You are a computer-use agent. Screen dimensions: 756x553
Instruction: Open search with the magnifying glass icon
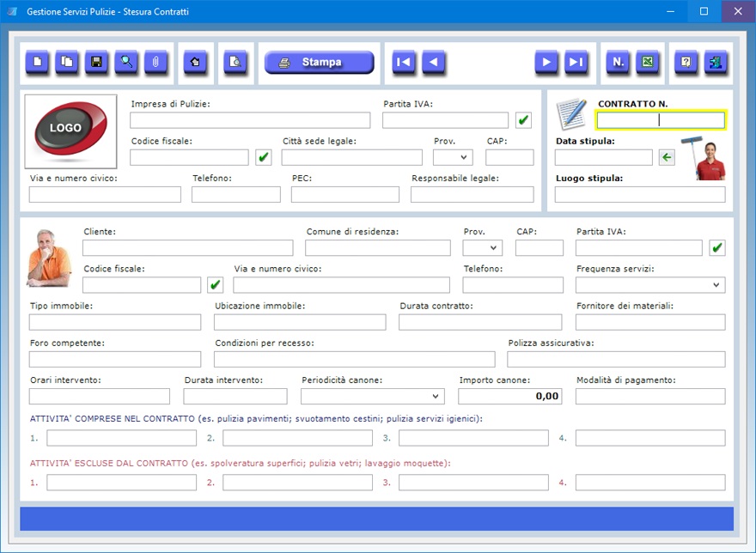(x=126, y=63)
